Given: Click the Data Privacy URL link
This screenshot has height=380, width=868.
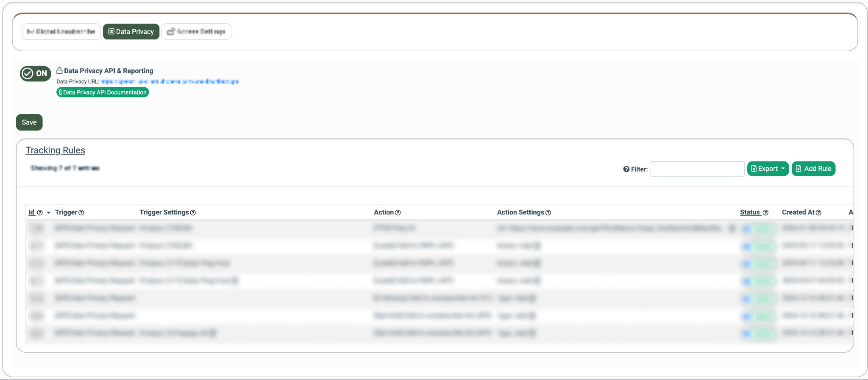Looking at the screenshot, I should click(170, 81).
